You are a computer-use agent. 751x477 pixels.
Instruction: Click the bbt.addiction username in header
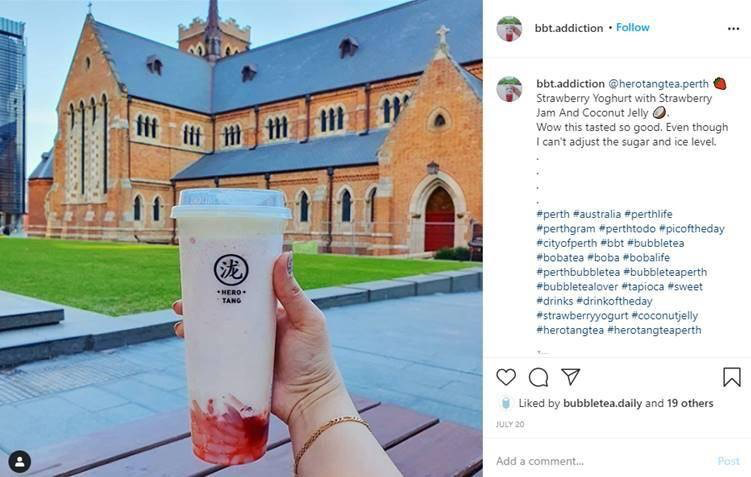coord(569,28)
